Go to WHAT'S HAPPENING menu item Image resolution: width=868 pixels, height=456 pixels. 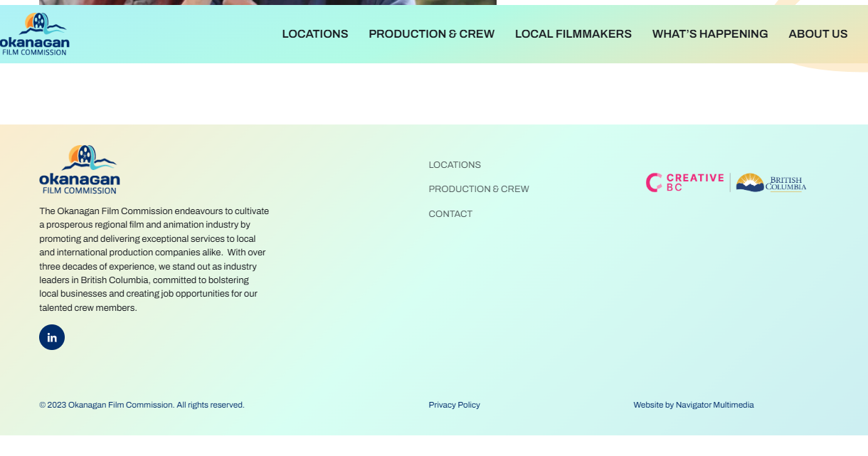coord(709,34)
